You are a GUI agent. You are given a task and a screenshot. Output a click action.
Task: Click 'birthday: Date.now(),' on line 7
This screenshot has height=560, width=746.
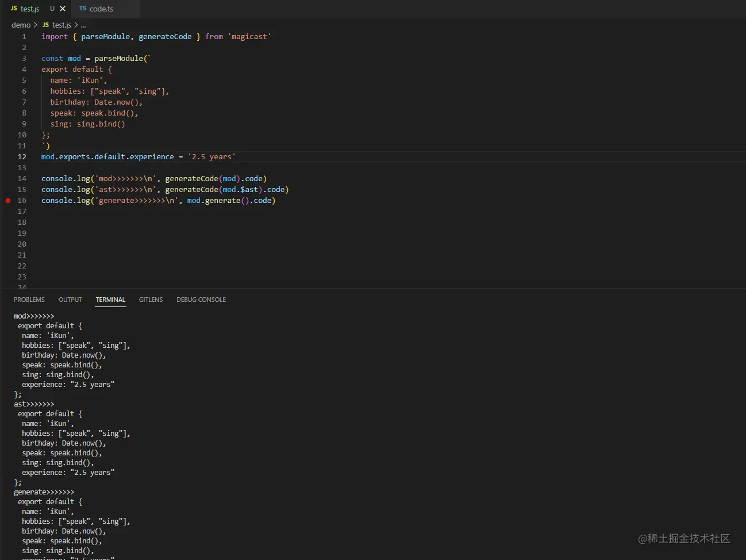click(x=96, y=102)
